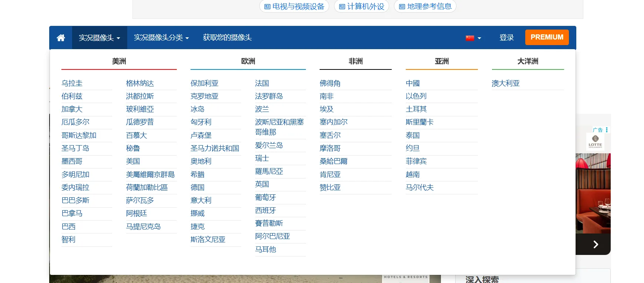Screen dimensions: 644x283
Task: Expand the 实况摄像头分类 dropdown
Action: tap(161, 38)
